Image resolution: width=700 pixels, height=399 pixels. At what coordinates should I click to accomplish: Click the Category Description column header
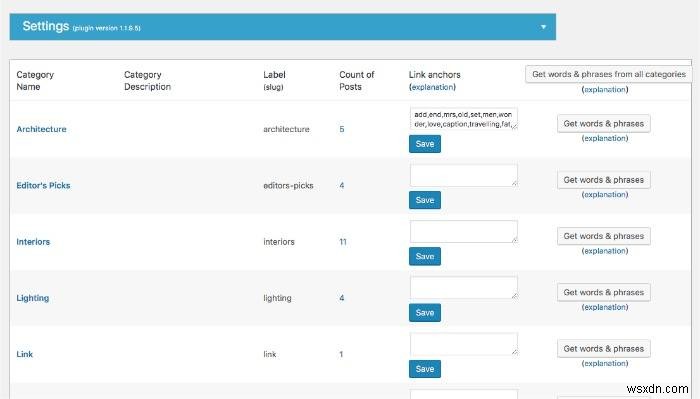(147, 80)
